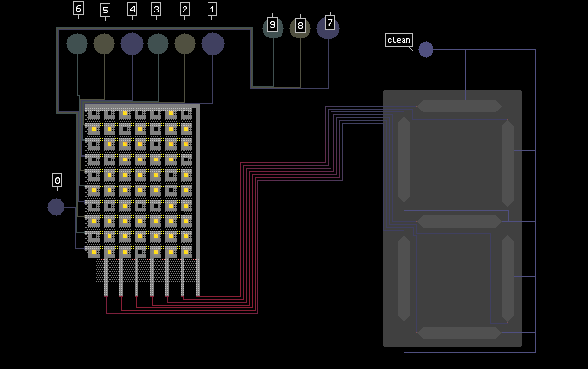Toggle the round input pin labeled 4
This screenshot has width=588, height=369.
click(x=132, y=43)
